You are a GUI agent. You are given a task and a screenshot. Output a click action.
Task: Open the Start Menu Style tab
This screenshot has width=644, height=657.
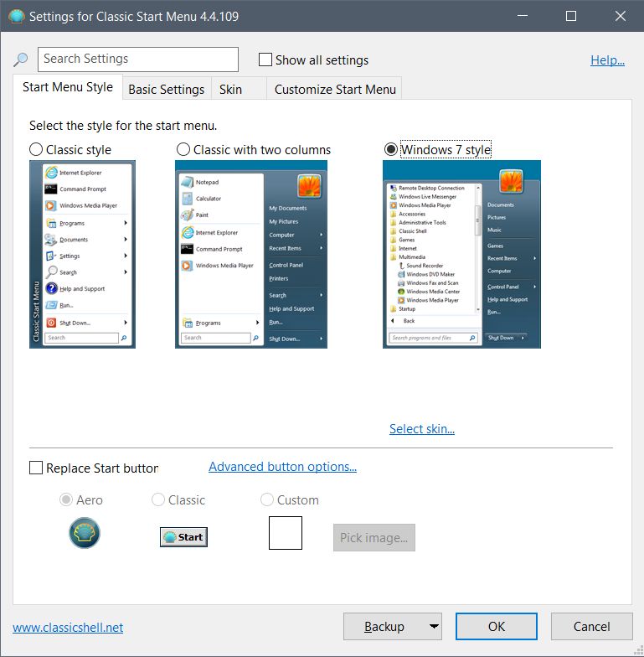[x=68, y=87]
